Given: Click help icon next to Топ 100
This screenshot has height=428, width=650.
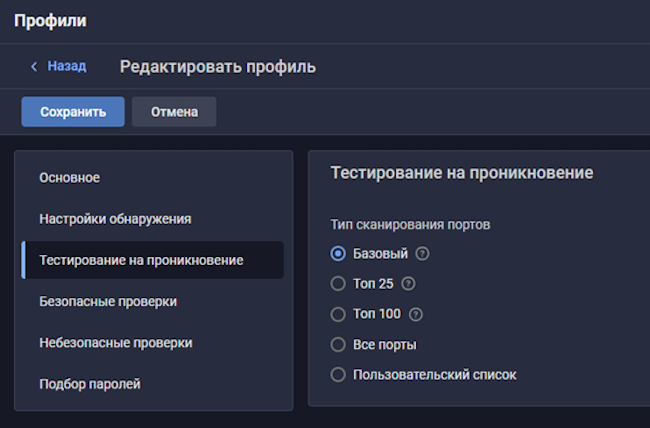Looking at the screenshot, I should (x=416, y=314).
